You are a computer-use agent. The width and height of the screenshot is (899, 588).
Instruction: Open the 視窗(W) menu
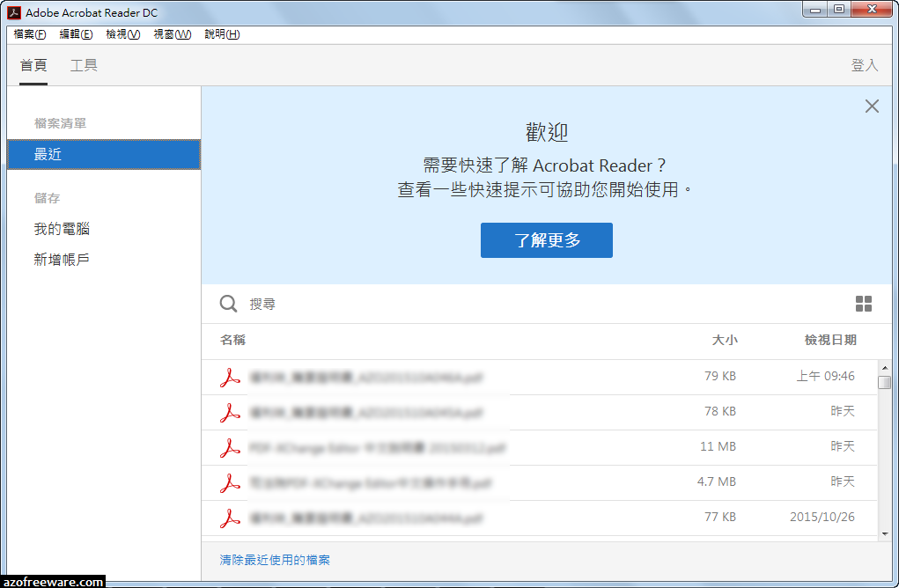pyautogui.click(x=172, y=34)
